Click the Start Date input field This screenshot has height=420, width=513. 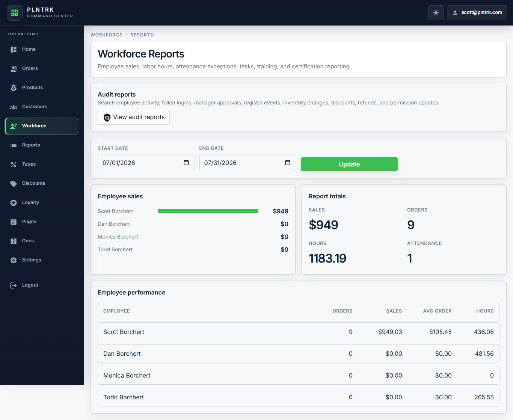[x=146, y=163]
